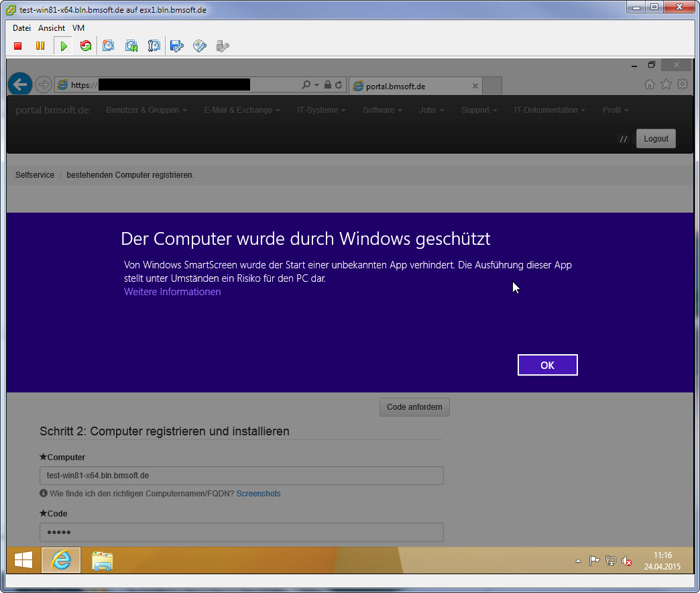Image resolution: width=700 pixels, height=593 pixels.
Task: Click the muted volume tray icon
Action: click(x=627, y=561)
